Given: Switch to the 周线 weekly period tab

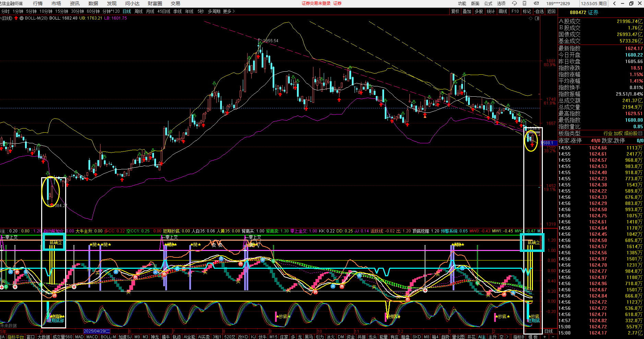Looking at the screenshot, I should [139, 11].
